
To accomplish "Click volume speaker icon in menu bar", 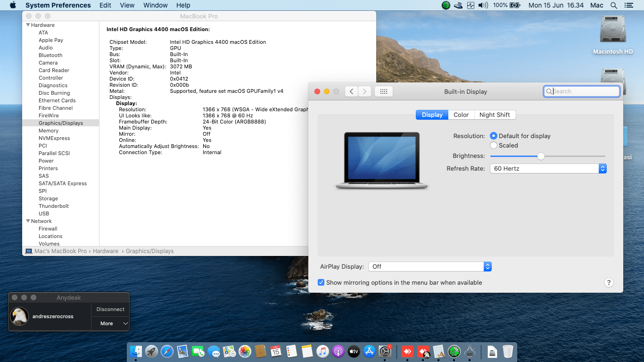I will [x=483, y=5].
